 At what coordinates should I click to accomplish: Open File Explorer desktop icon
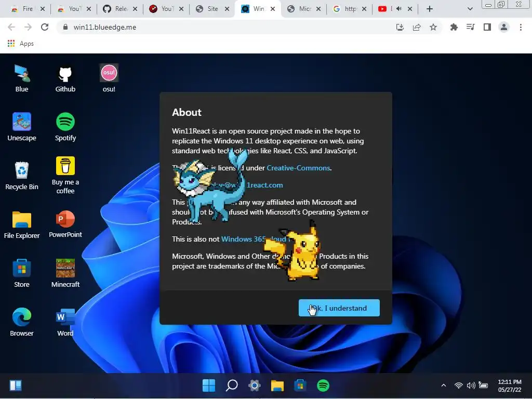22,224
